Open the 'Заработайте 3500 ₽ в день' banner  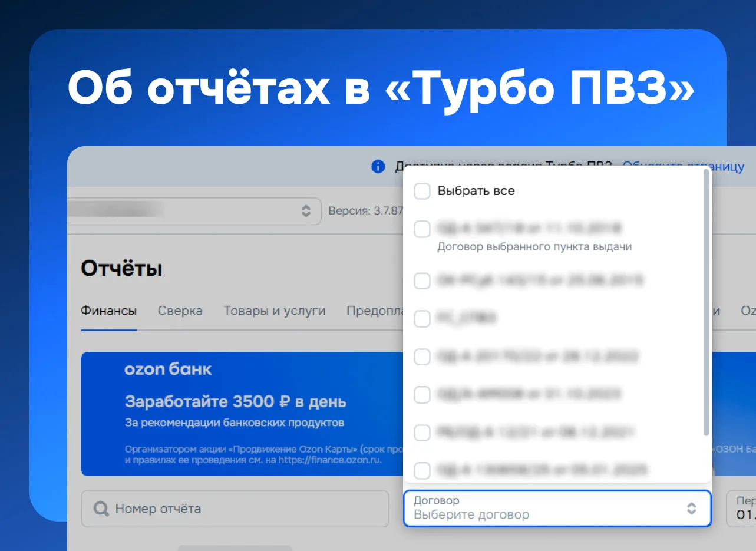235,402
